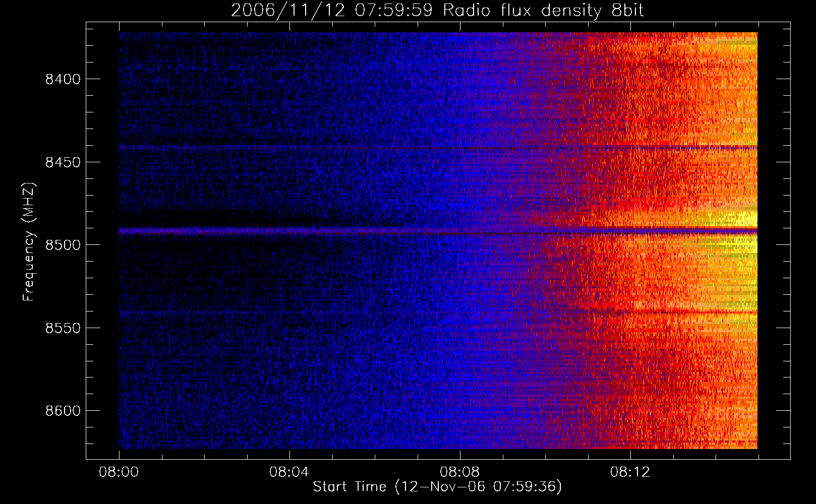The width and height of the screenshot is (816, 504).
Task: Click the 08:00 time tick label
Action: pos(119,472)
